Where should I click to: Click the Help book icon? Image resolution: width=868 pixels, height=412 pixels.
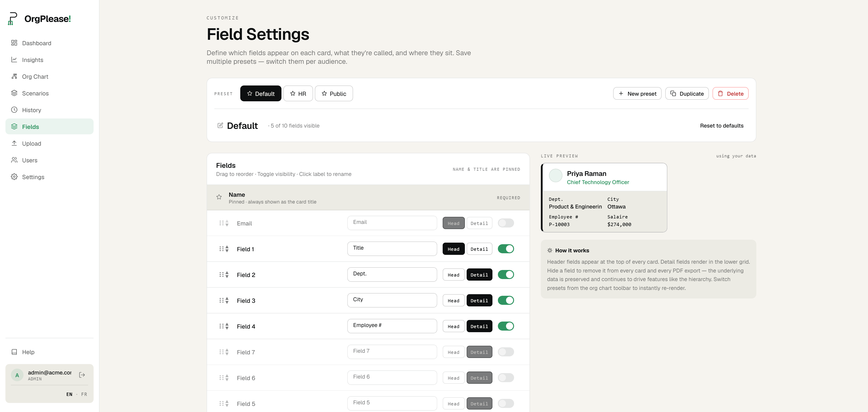click(x=14, y=352)
